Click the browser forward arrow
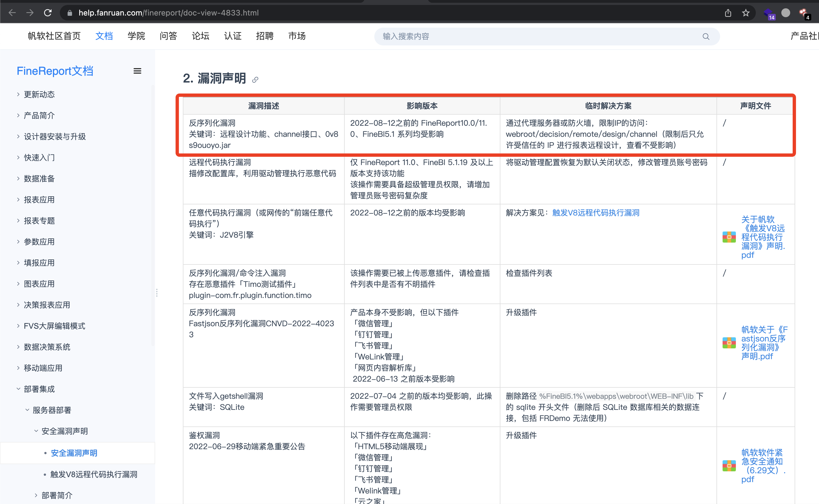Image resolution: width=819 pixels, height=504 pixels. pos(30,13)
